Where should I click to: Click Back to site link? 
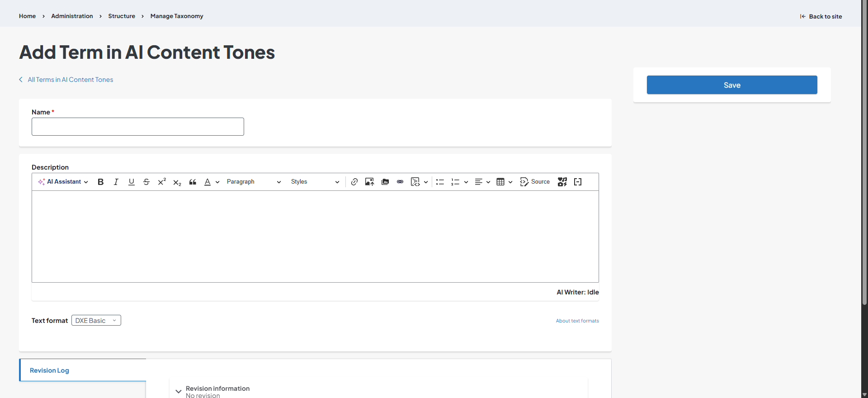click(x=821, y=17)
